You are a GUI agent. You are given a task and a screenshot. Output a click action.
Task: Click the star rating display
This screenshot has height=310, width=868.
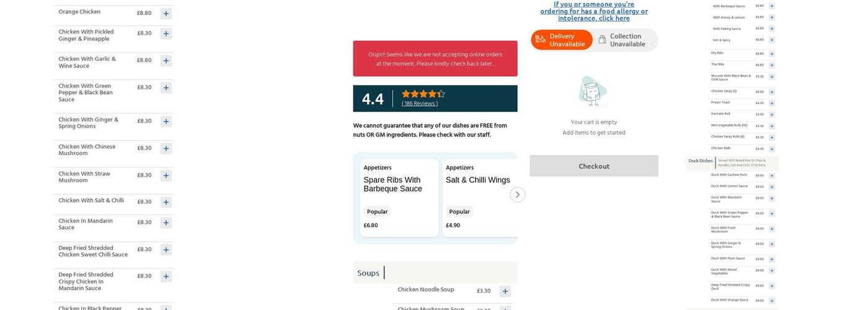tap(423, 94)
